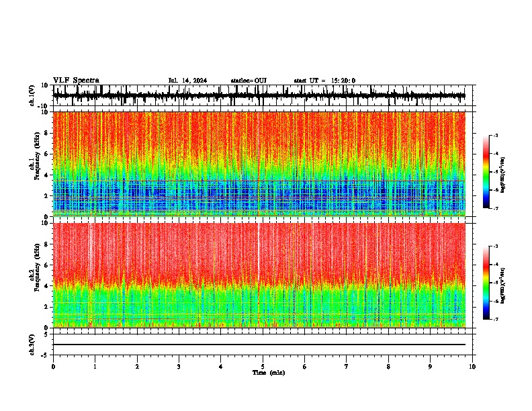Click the "-4" label on ch.2 color bar
This screenshot has width=532, height=411.
point(495,265)
